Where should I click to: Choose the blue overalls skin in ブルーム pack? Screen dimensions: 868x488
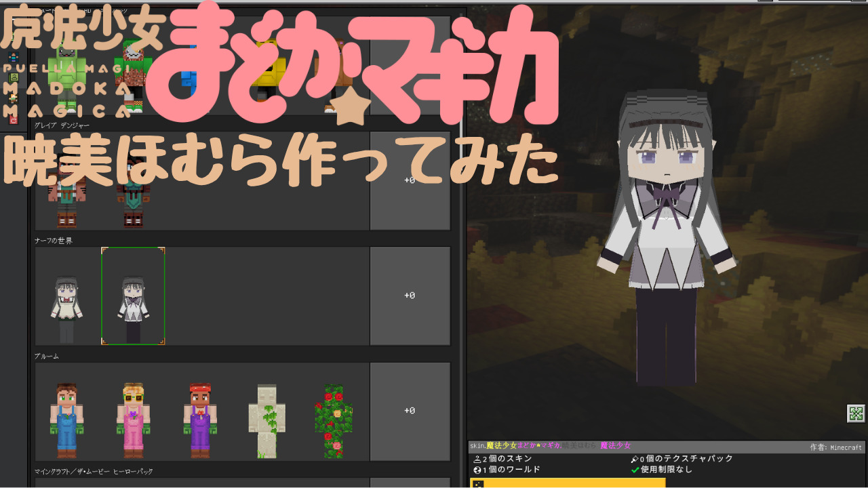[x=66, y=421]
